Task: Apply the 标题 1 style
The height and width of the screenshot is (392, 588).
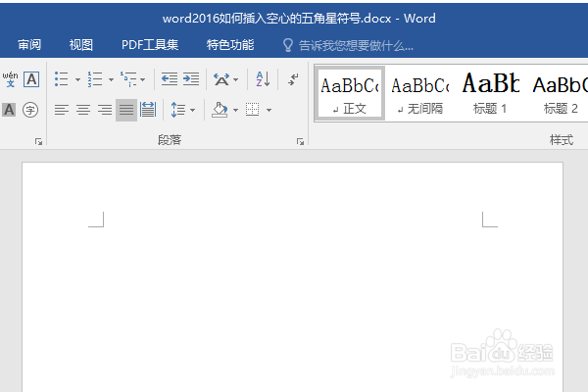Action: click(x=491, y=93)
